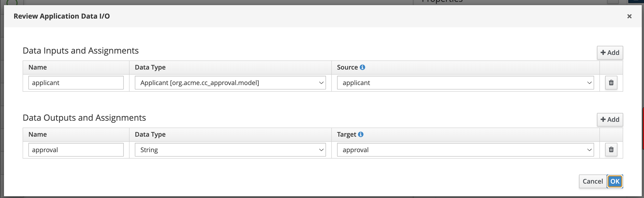
Task: Open the approval Target dropdown
Action: [465, 149]
